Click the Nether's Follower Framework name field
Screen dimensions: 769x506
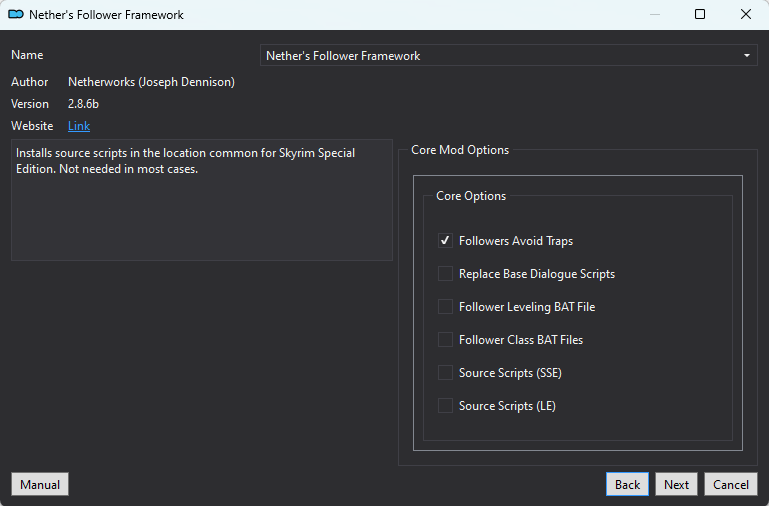(509, 55)
